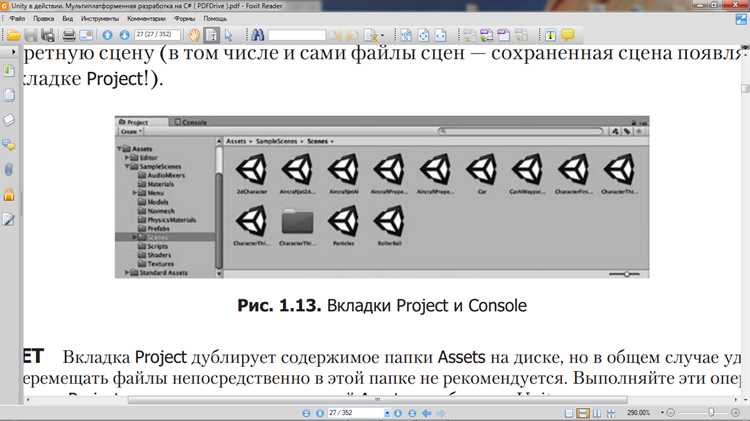Print the document using the printer icon
Viewport: 750px width, 421px height.
pos(69,35)
